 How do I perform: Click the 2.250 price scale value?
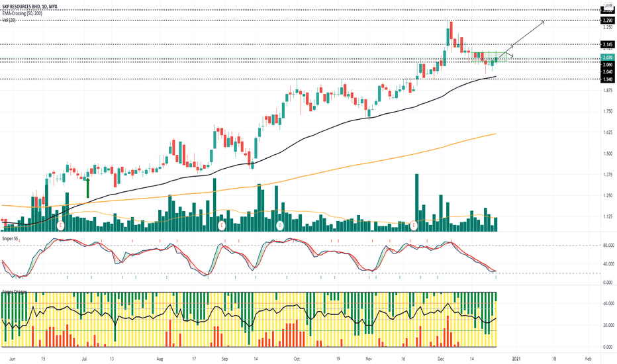point(608,27)
